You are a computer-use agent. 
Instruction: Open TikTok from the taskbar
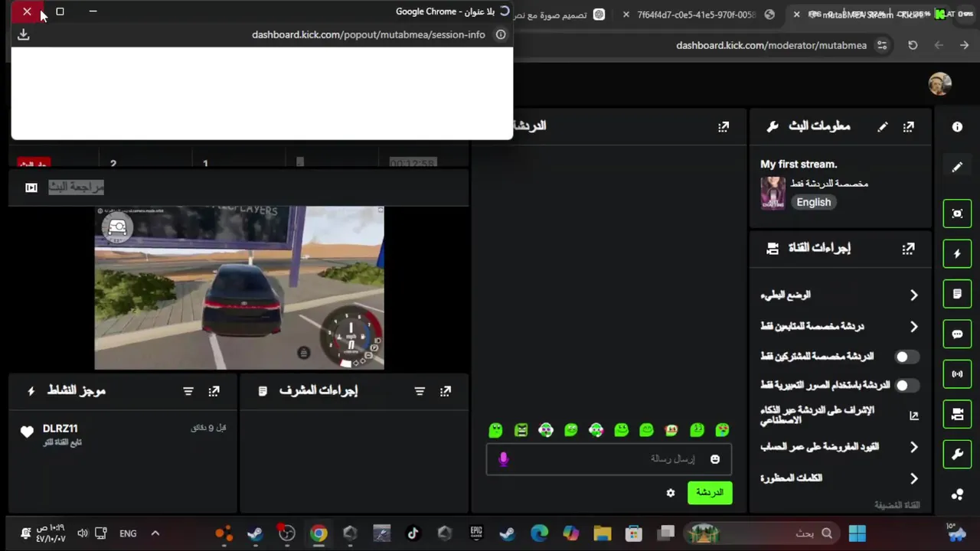pyautogui.click(x=413, y=533)
